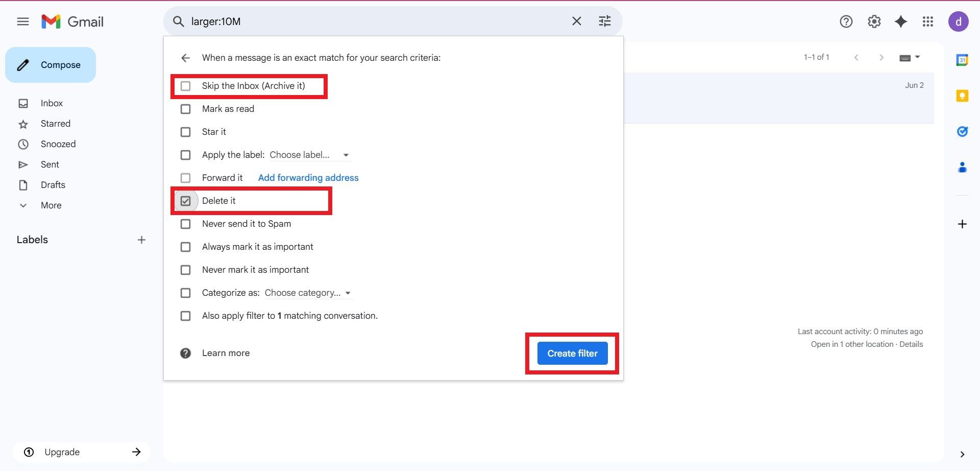The height and width of the screenshot is (471, 980).
Task: Open the Starred folder
Action: [55, 124]
